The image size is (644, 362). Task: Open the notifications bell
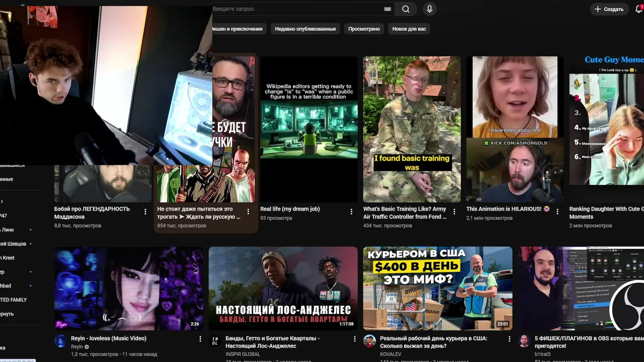point(639,9)
